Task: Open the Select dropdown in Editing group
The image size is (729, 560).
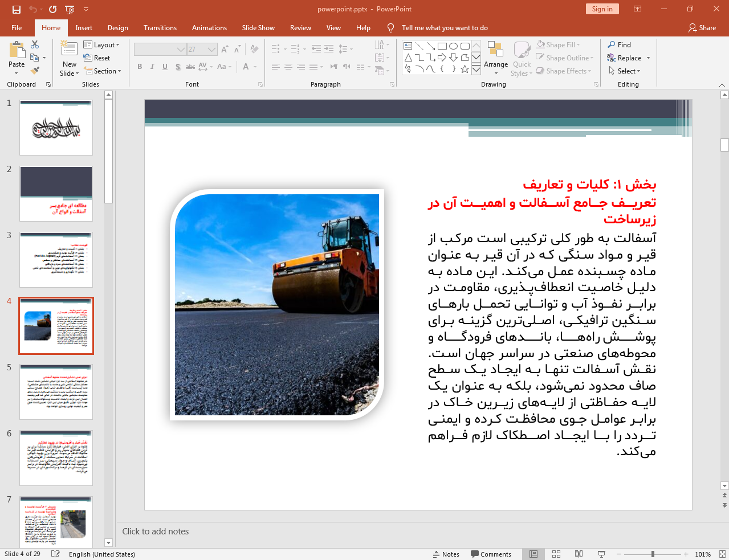Action: click(625, 71)
